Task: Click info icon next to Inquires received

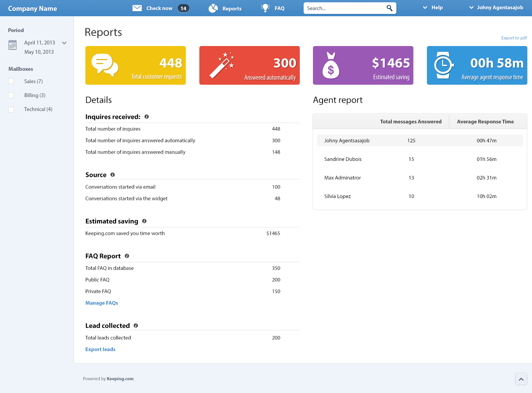Action: click(147, 116)
